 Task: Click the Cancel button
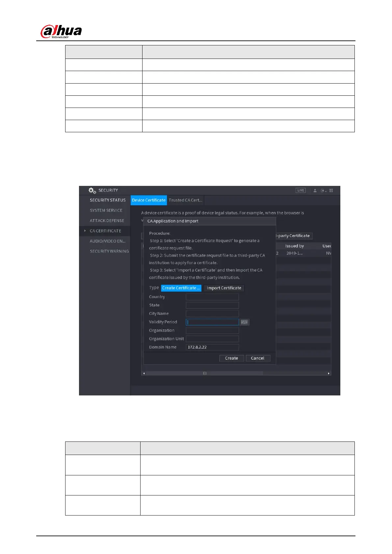(x=257, y=358)
